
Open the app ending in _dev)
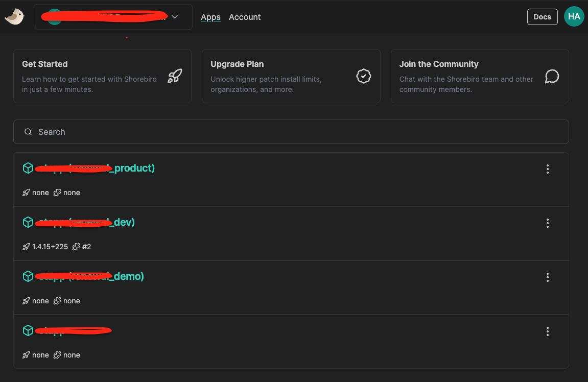pos(86,222)
